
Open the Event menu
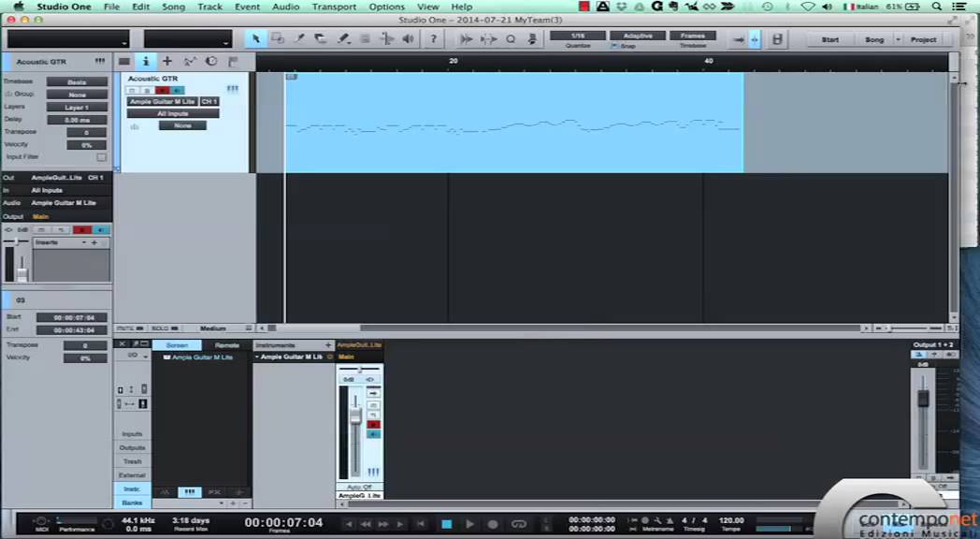[248, 7]
